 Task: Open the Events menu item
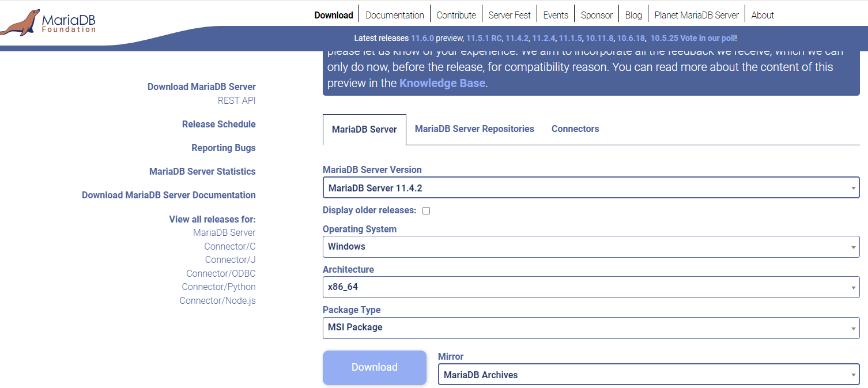click(556, 15)
